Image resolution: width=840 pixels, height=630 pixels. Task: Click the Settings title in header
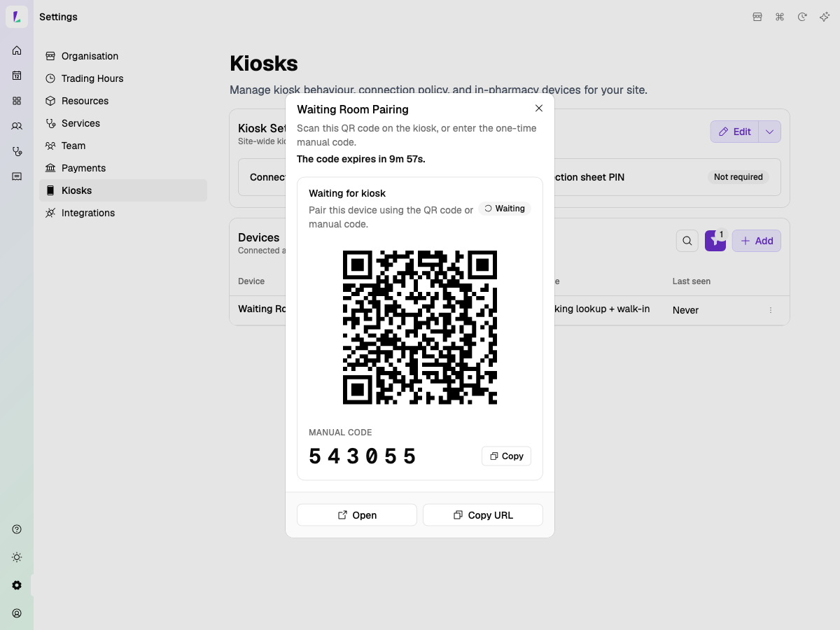[x=58, y=17]
